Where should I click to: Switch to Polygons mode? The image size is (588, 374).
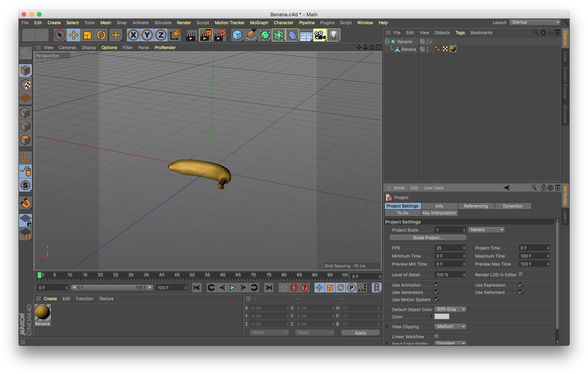(25, 140)
